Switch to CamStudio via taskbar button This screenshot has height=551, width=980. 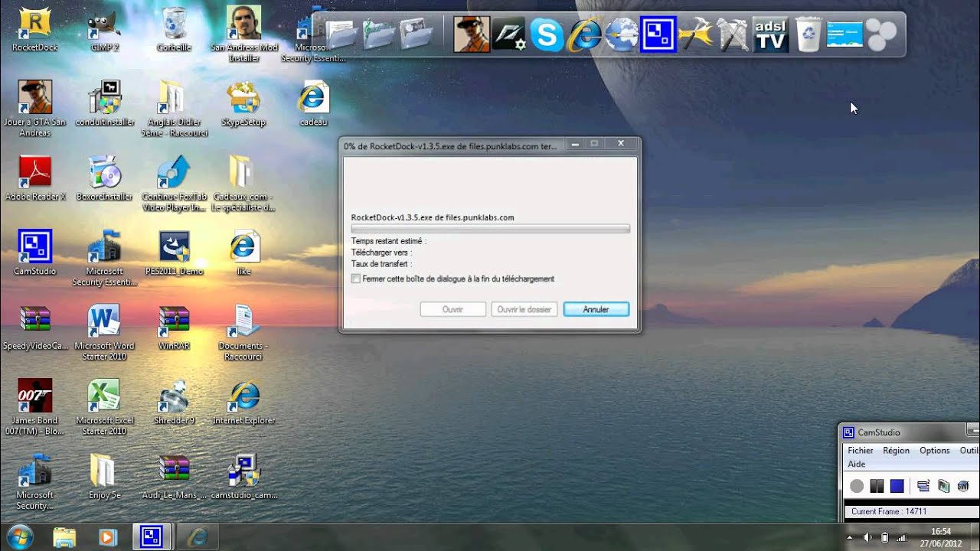[x=151, y=537]
